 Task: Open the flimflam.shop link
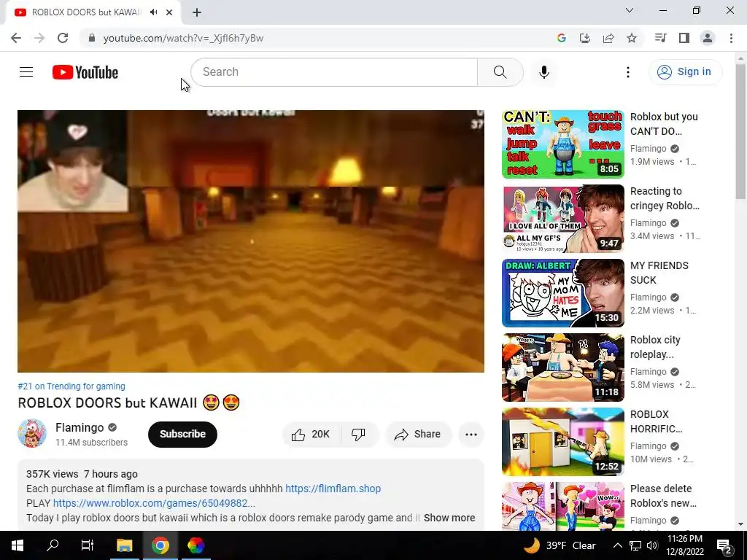tap(333, 489)
